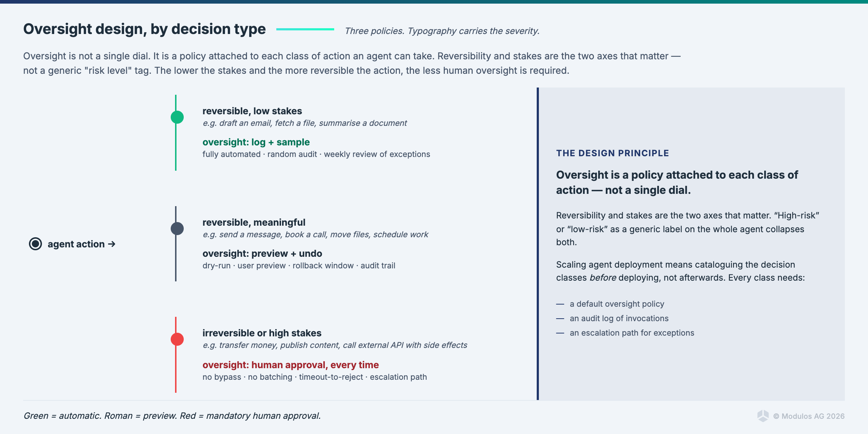
Task: Click the 'reversible, low stakes' heading
Action: coord(252,111)
